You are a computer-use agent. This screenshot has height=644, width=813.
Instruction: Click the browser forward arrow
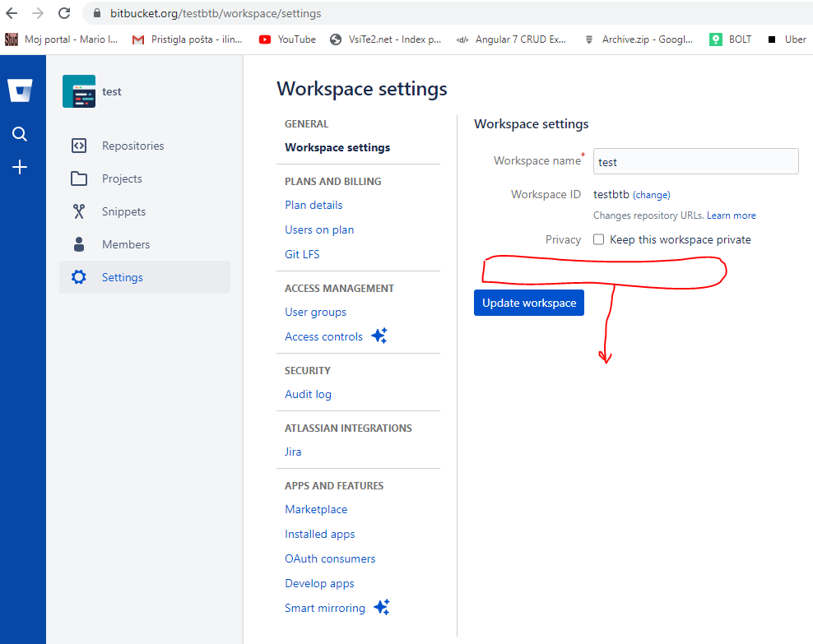pyautogui.click(x=38, y=13)
